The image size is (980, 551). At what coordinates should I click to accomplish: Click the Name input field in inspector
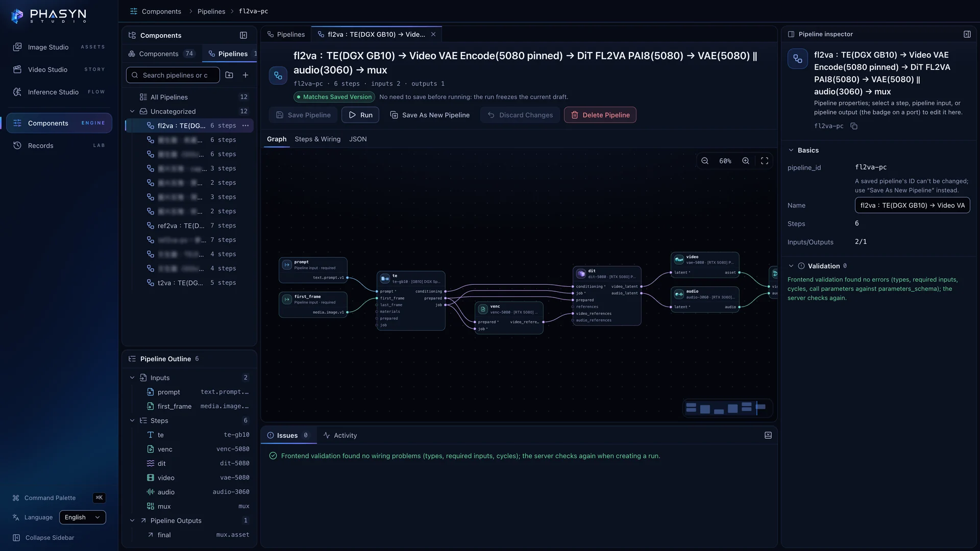pos(912,205)
